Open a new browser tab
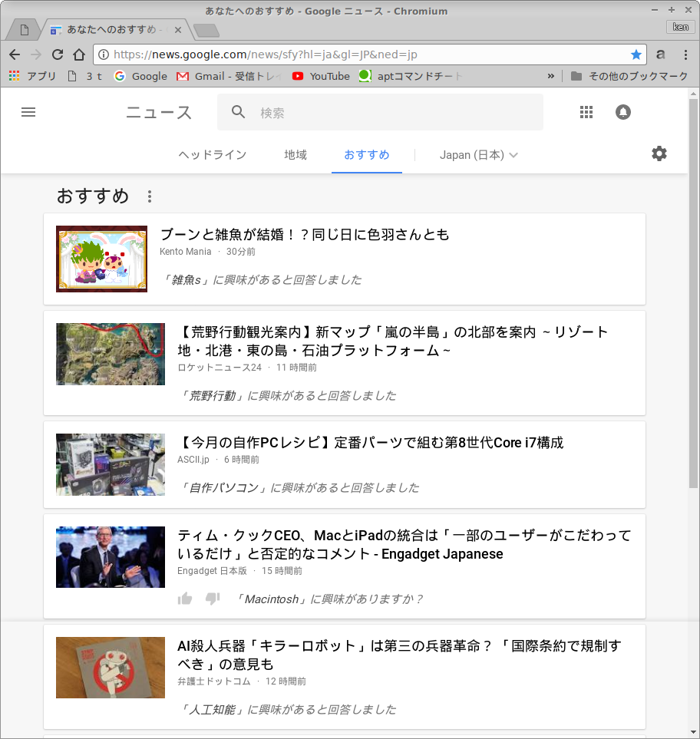 click(x=206, y=31)
